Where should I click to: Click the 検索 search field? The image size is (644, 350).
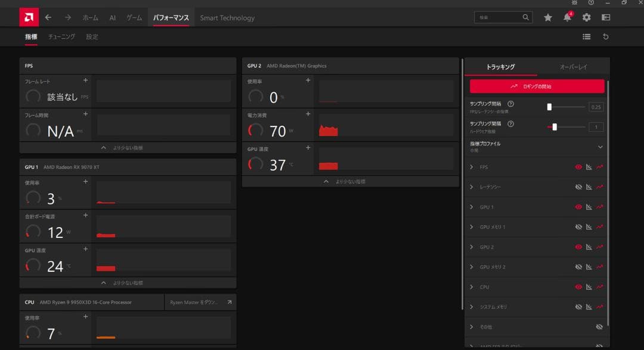[499, 18]
